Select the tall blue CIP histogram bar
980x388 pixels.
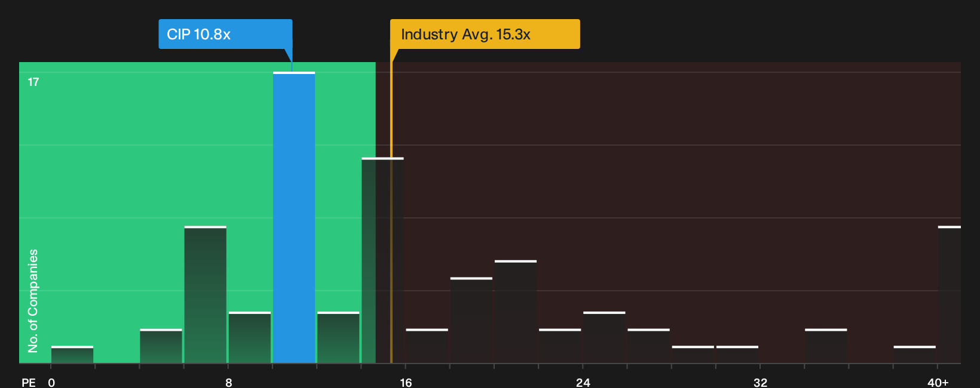pyautogui.click(x=294, y=217)
